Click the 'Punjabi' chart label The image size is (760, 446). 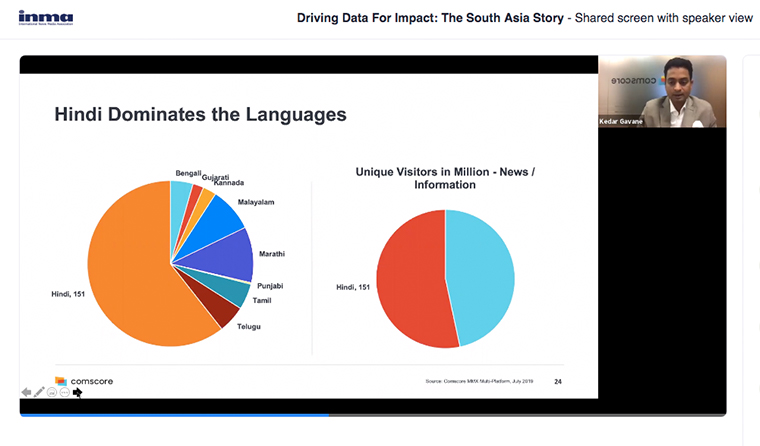pos(270,286)
